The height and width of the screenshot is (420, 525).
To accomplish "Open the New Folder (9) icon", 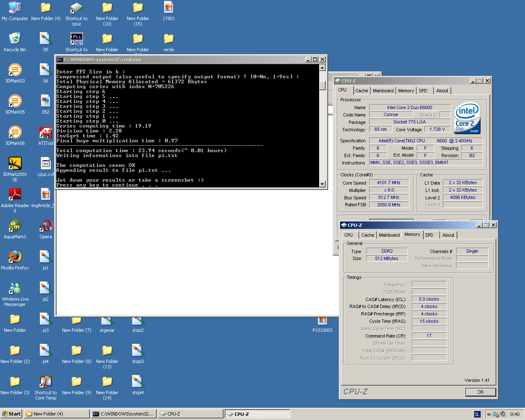I will click(76, 385).
